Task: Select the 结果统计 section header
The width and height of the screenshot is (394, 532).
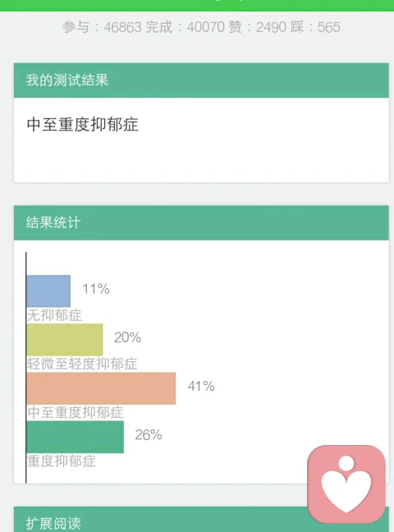Action: pyautogui.click(x=201, y=222)
